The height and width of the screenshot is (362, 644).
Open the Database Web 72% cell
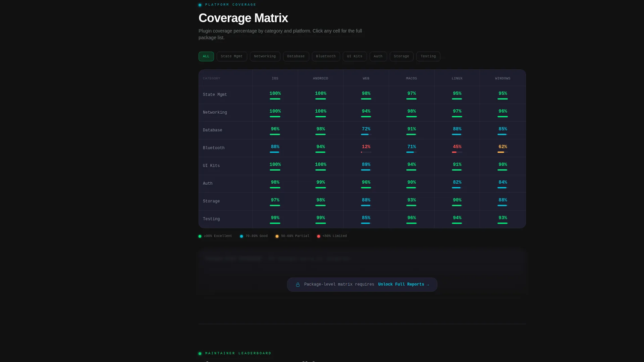click(x=366, y=130)
